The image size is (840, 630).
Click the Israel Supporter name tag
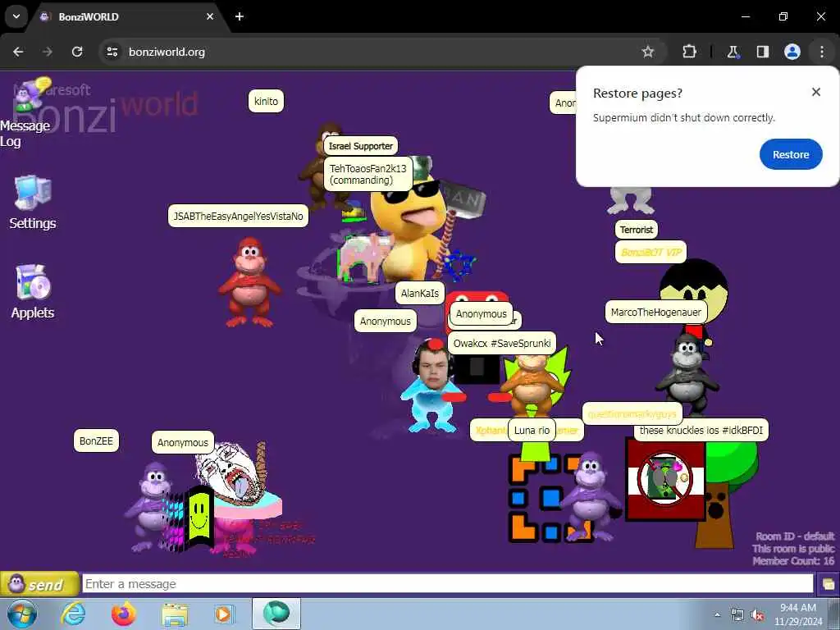pyautogui.click(x=361, y=146)
